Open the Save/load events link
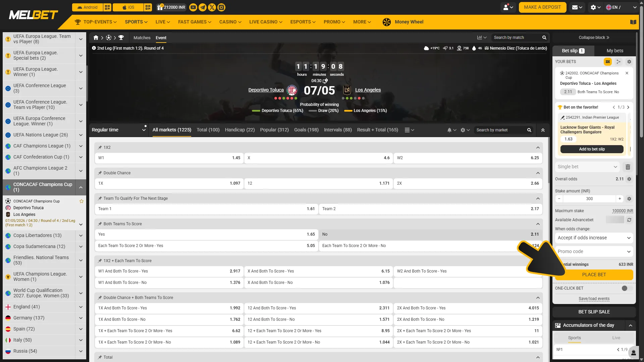This screenshot has height=362, width=644. 594,299
